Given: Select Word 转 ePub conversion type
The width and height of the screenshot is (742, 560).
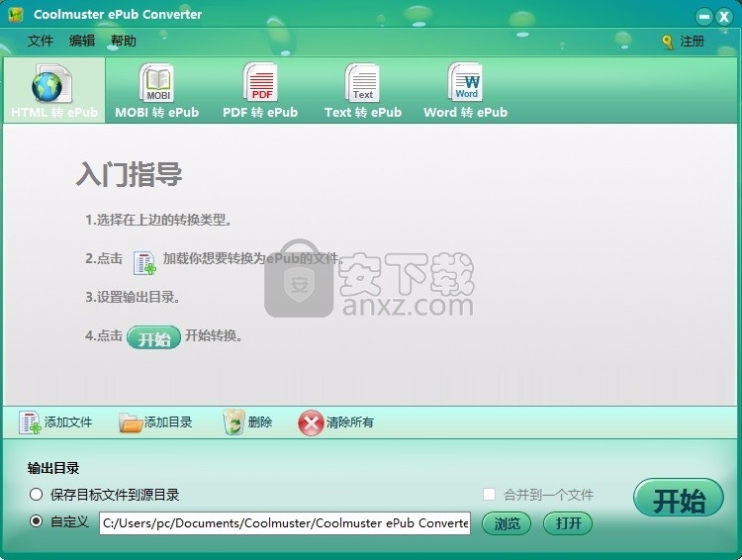Looking at the screenshot, I should (x=466, y=91).
